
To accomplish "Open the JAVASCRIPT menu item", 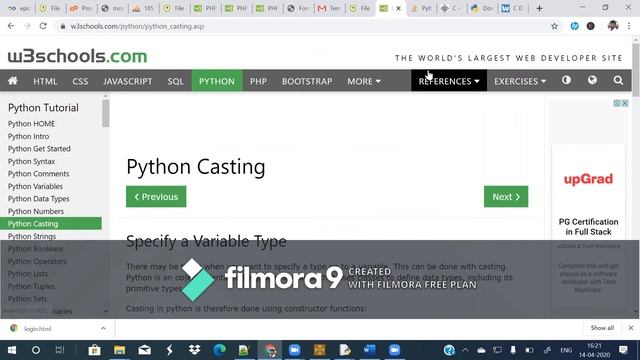I will pos(127,81).
